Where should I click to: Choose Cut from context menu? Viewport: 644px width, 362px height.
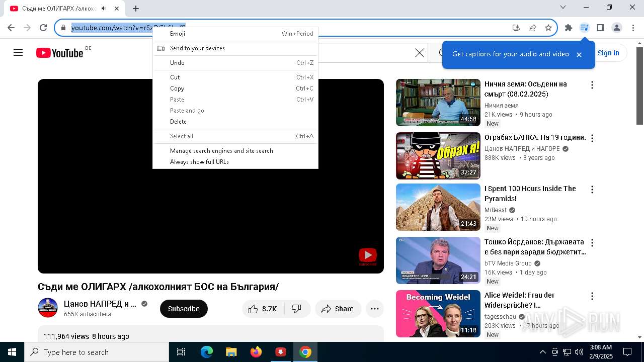(235, 77)
